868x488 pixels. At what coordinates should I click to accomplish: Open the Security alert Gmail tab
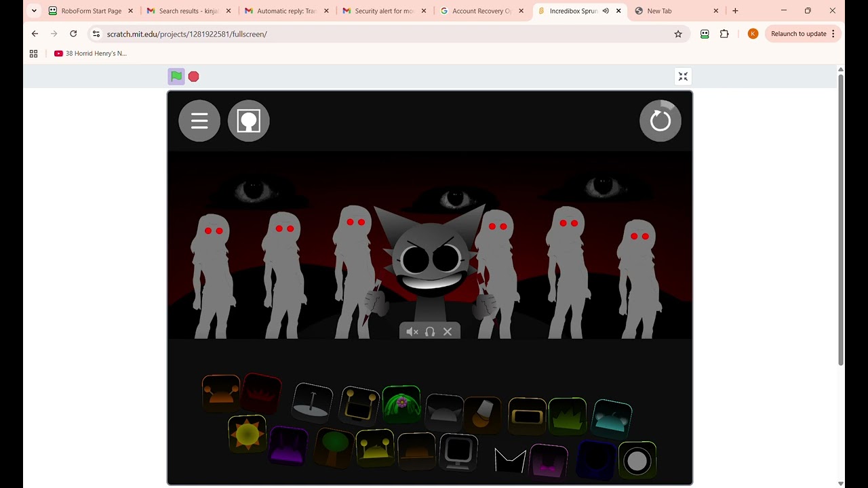[384, 11]
